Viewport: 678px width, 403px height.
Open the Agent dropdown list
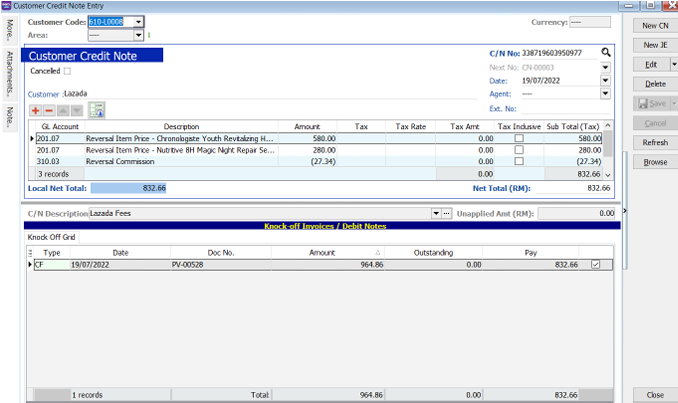(x=605, y=94)
